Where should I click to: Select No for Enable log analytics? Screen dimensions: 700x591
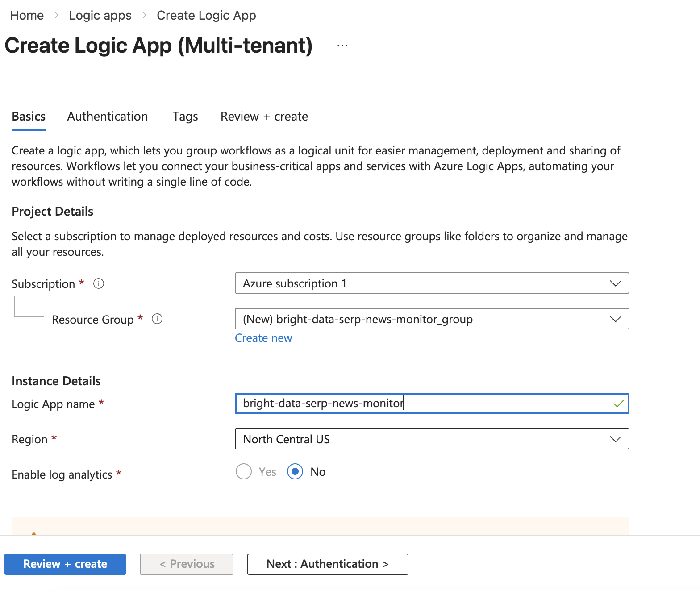[295, 471]
